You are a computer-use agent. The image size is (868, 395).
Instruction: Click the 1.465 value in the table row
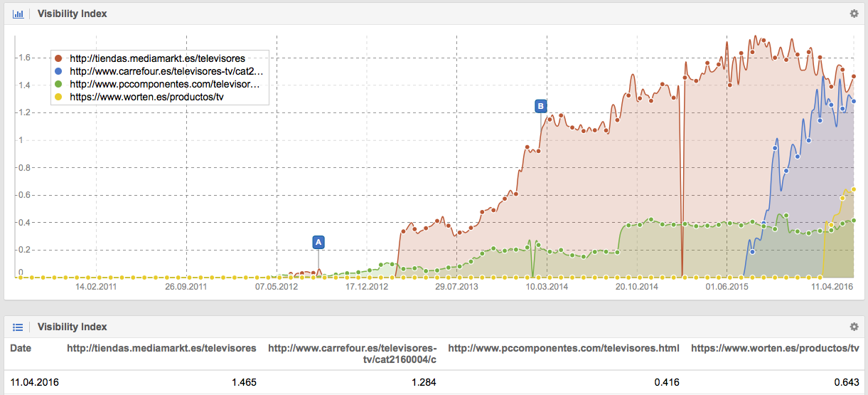click(244, 382)
